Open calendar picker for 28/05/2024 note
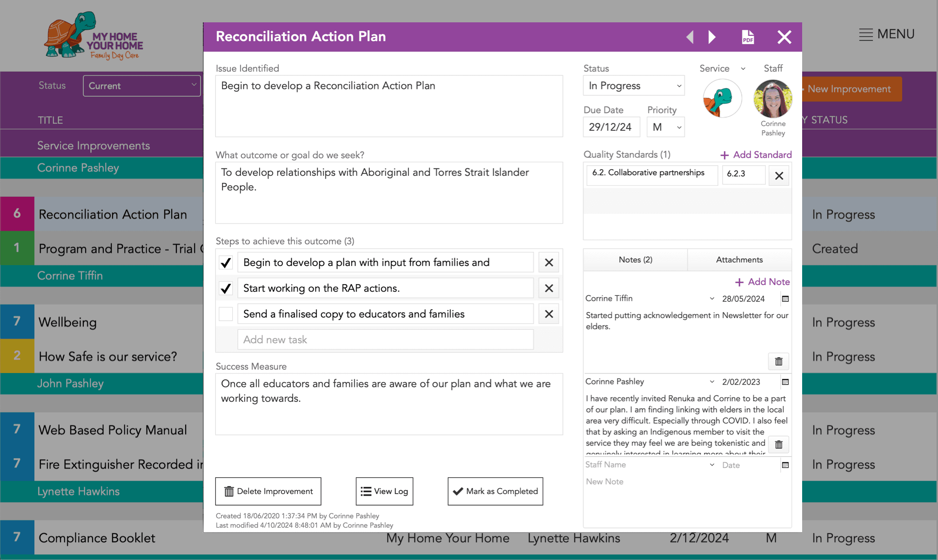 (785, 299)
